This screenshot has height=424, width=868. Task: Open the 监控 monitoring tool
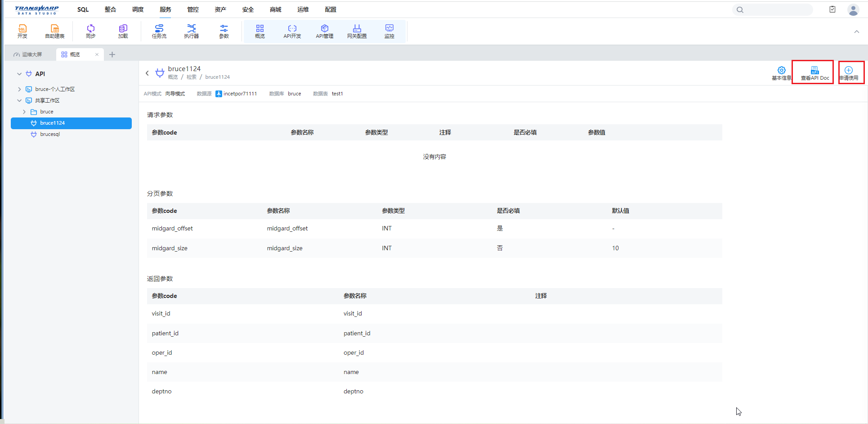coord(389,31)
